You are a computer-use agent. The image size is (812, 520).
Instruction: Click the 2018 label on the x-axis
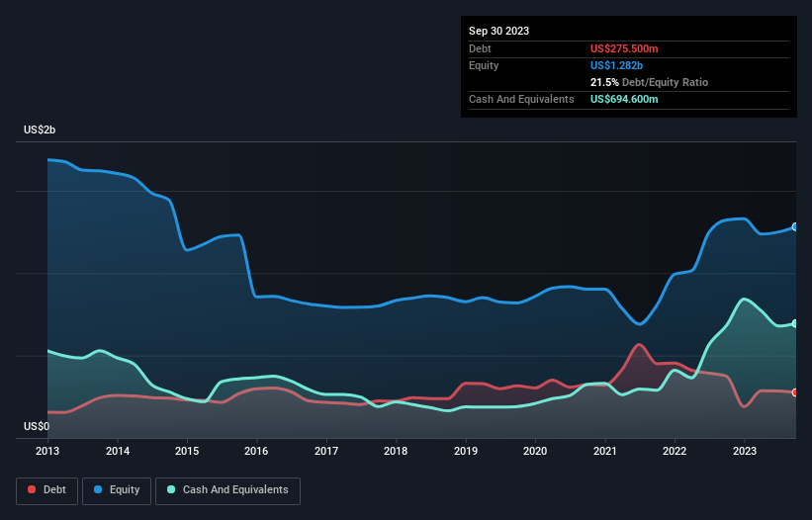coord(396,452)
